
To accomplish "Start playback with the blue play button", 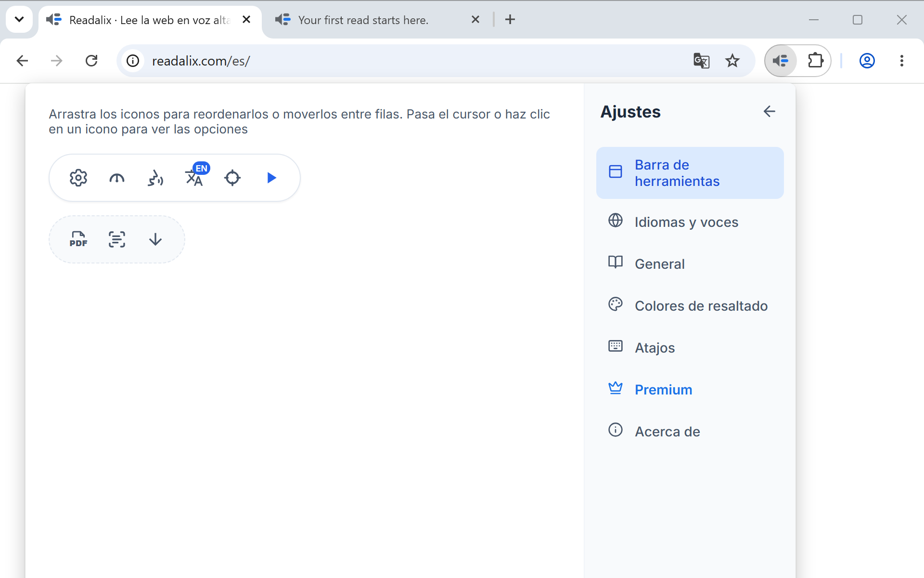I will [x=271, y=178].
